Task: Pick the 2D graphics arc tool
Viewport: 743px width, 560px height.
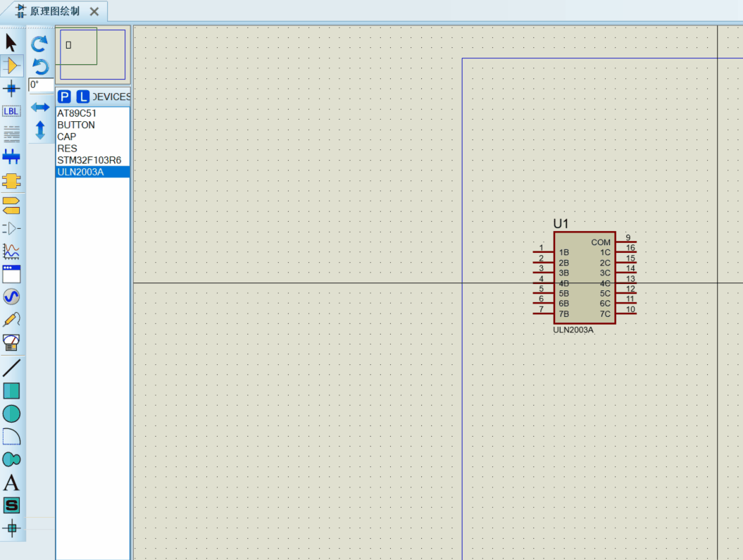Action: click(11, 436)
